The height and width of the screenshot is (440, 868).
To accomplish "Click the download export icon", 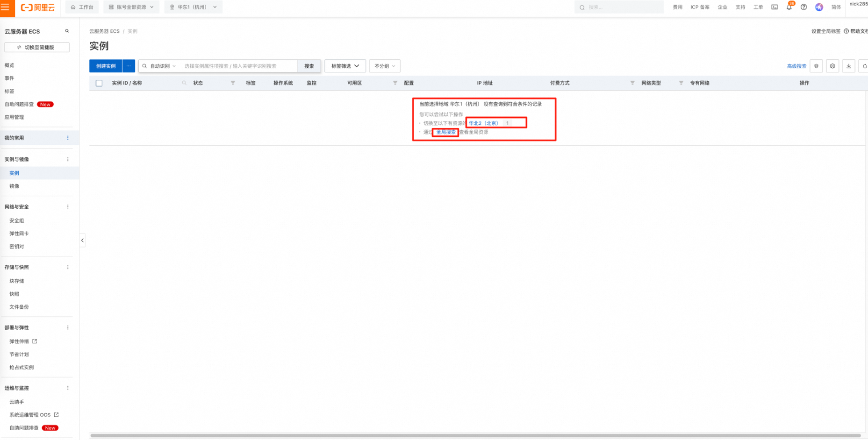I will pos(849,66).
